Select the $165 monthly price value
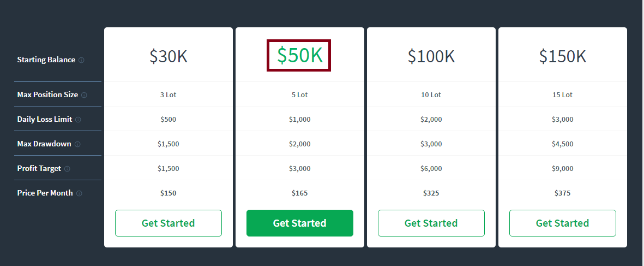Image resolution: width=644 pixels, height=266 pixels. (300, 193)
